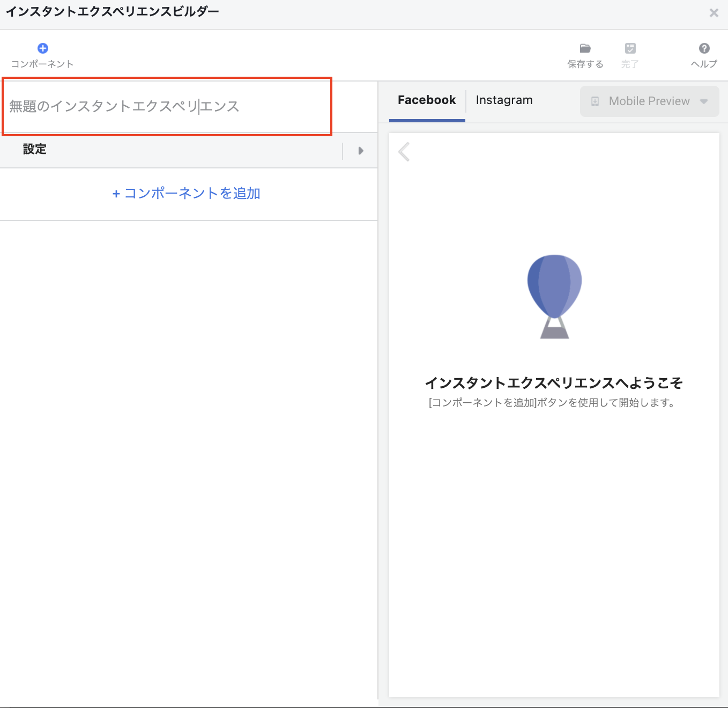Click the hot air balloon illustration
Screen dimensions: 728x708
point(554,296)
